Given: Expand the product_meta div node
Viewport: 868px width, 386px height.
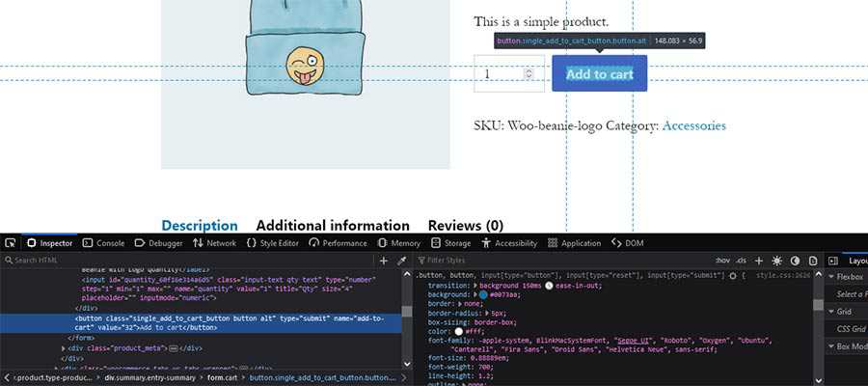Looking at the screenshot, I should (x=64, y=347).
